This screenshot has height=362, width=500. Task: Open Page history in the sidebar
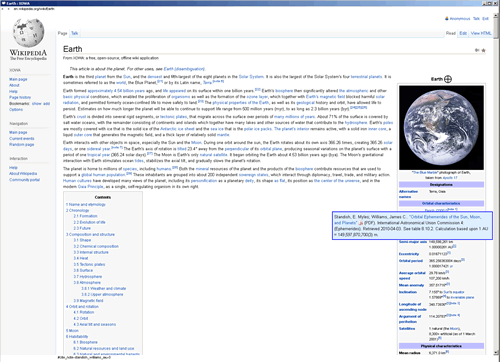(x=20, y=97)
